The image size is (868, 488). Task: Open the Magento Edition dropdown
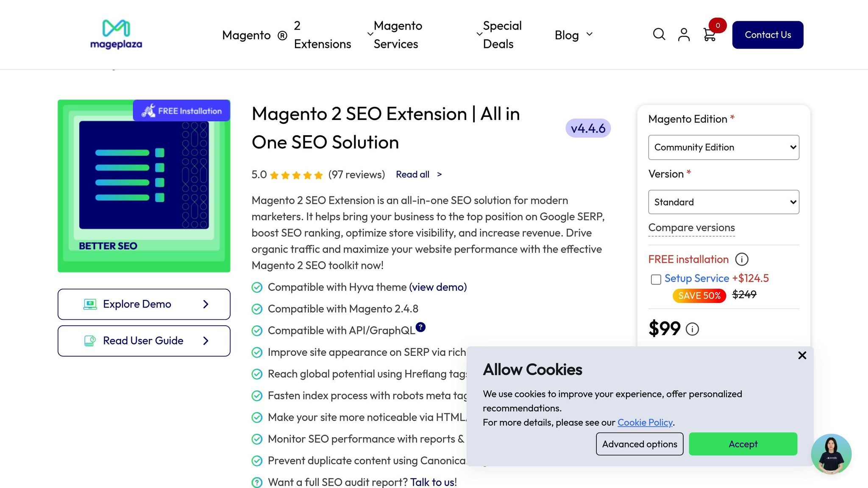tap(723, 147)
